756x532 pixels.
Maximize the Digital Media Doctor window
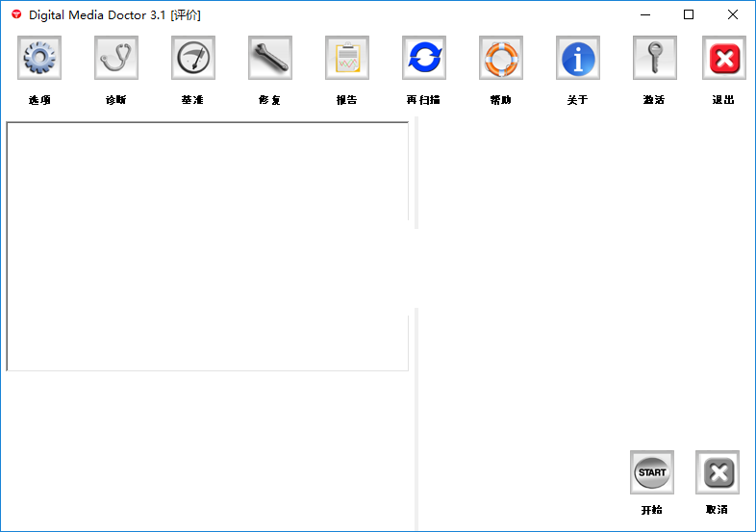(689, 14)
